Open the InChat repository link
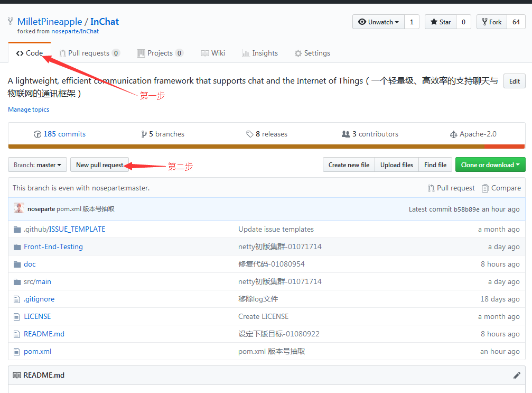532x393 pixels. tap(105, 21)
